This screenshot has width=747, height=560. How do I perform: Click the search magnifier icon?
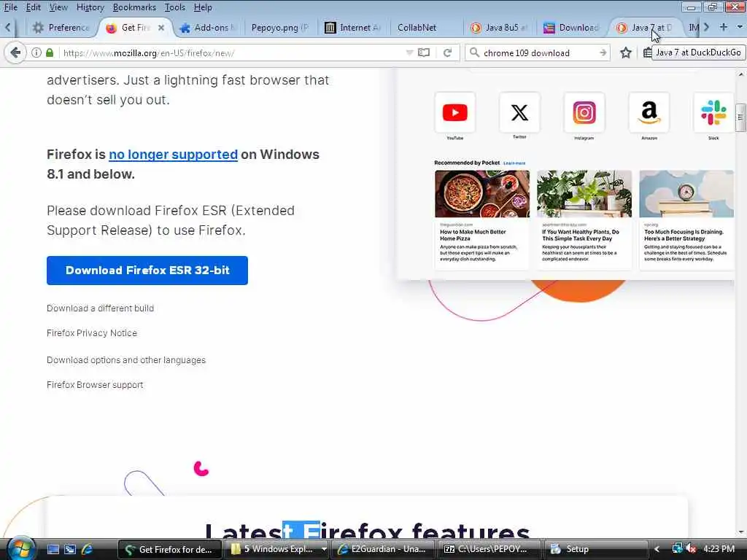pos(474,52)
